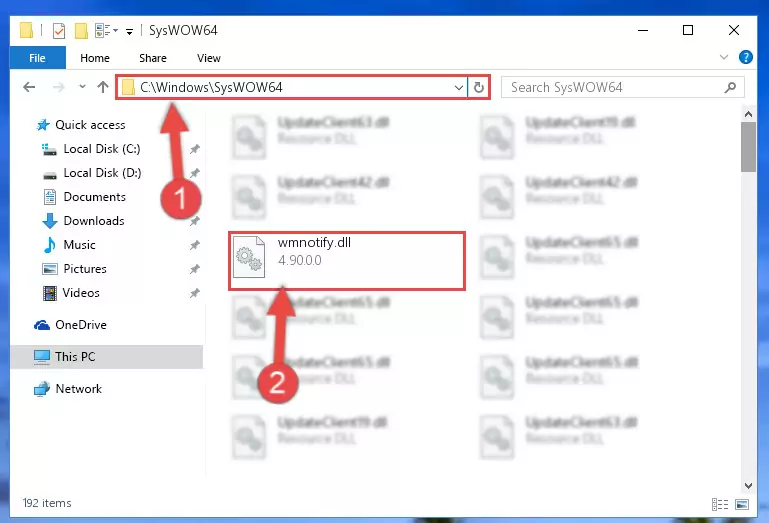Click the OneDrive cloud icon
769x523 pixels.
coord(42,325)
